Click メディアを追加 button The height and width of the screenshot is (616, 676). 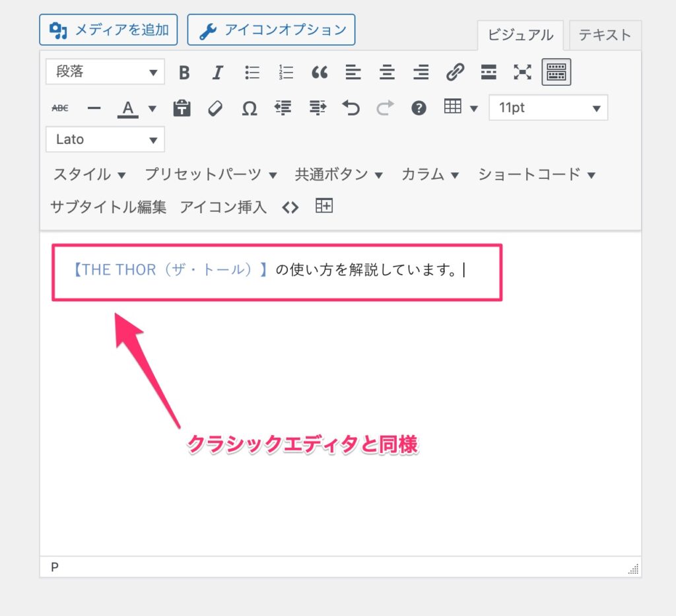(108, 30)
